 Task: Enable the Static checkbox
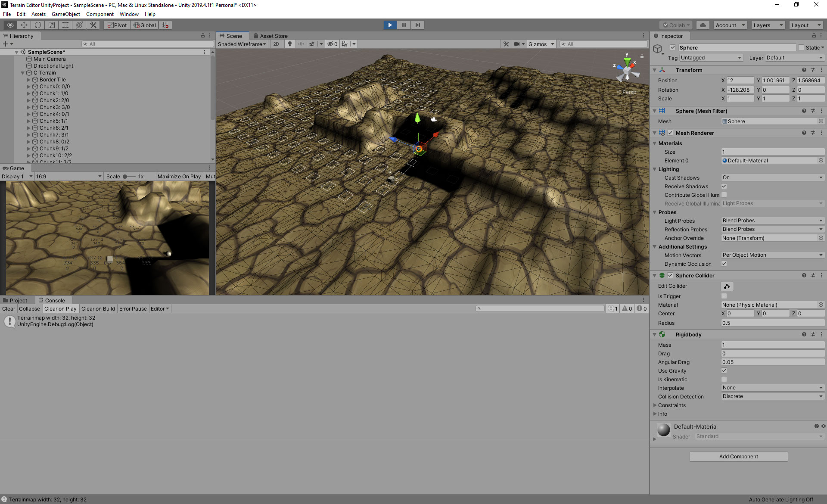[x=801, y=47]
